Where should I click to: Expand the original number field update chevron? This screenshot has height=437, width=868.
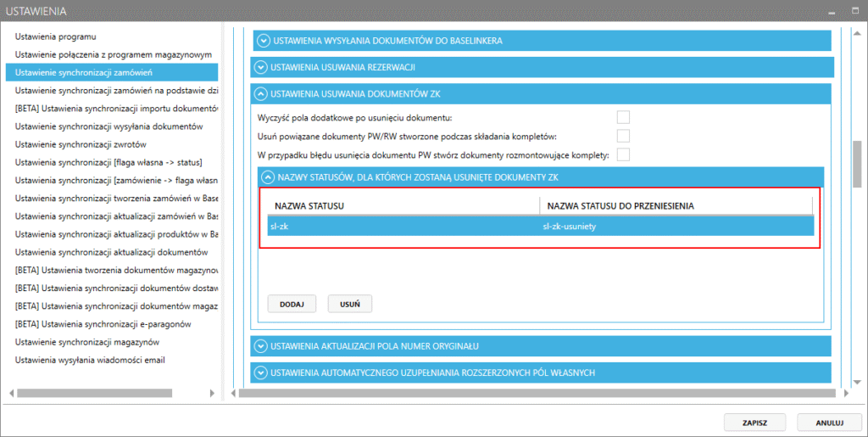pos(263,346)
